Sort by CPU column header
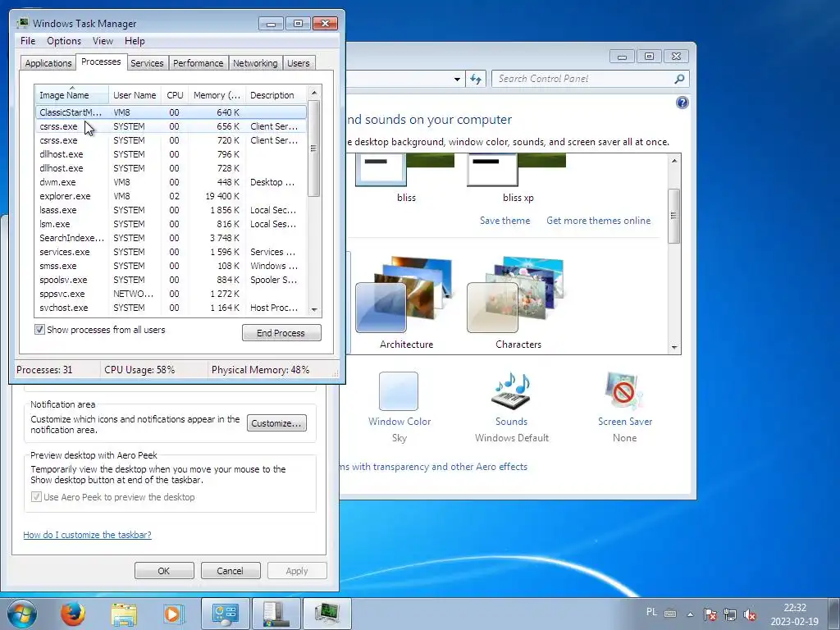 pyautogui.click(x=175, y=95)
